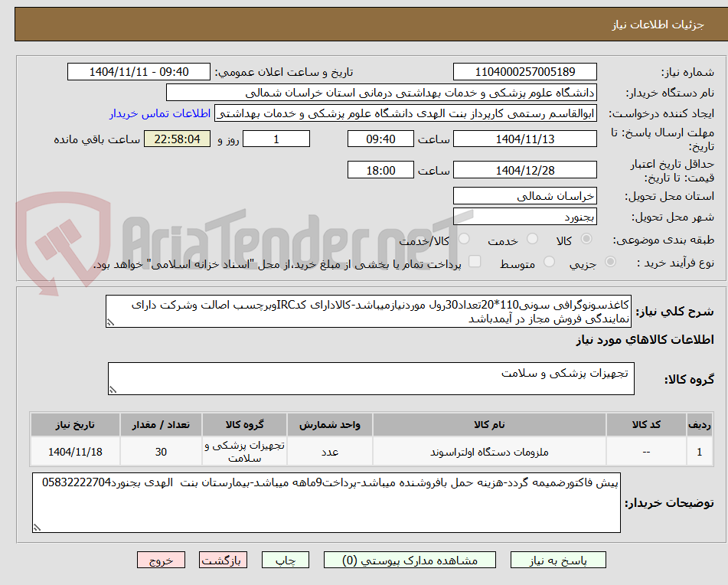
Task: Click the پاسخ به نیاز button
Action: point(558,560)
